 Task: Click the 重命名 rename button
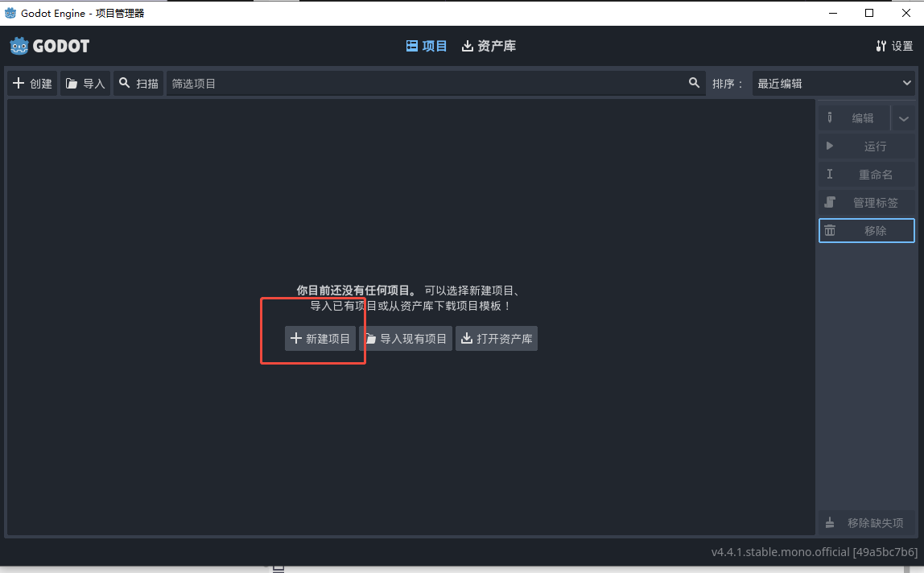pos(867,175)
